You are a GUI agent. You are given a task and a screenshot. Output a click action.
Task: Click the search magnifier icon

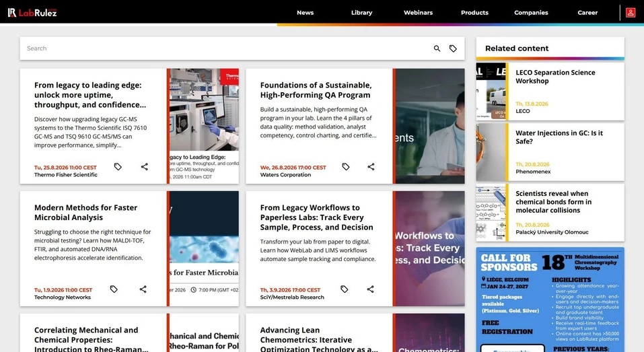(437, 48)
